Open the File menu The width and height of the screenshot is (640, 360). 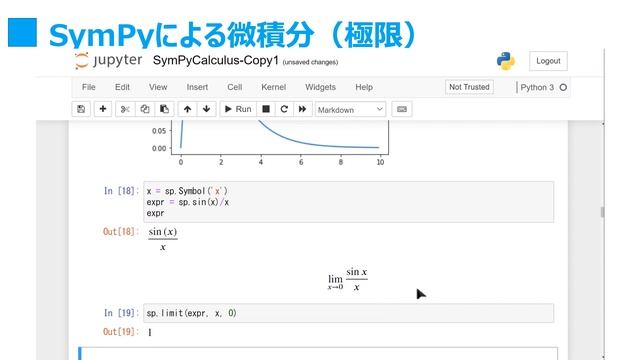[x=89, y=87]
